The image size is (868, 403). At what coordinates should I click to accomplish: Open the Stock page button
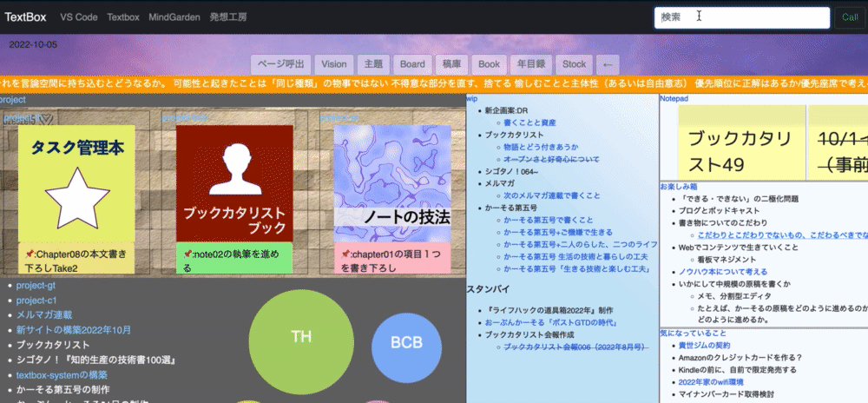(574, 64)
